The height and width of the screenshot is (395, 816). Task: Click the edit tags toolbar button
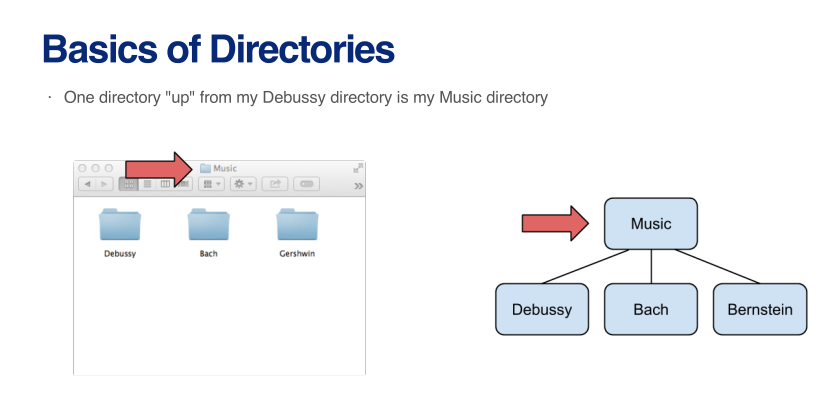[x=307, y=184]
